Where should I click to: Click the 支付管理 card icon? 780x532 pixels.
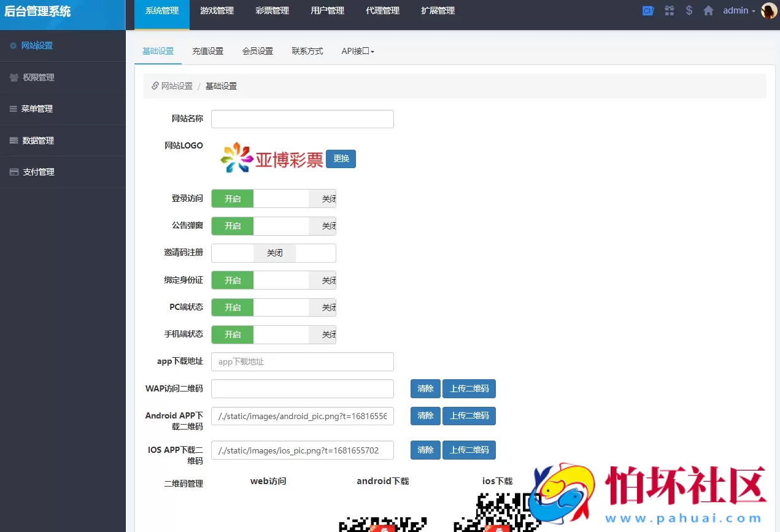point(14,172)
